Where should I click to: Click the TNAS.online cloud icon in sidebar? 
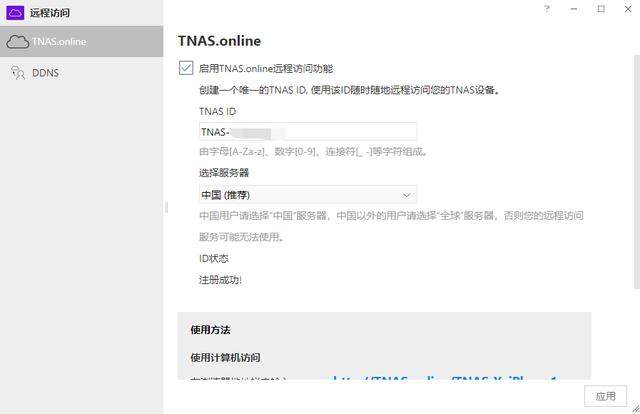click(x=18, y=42)
